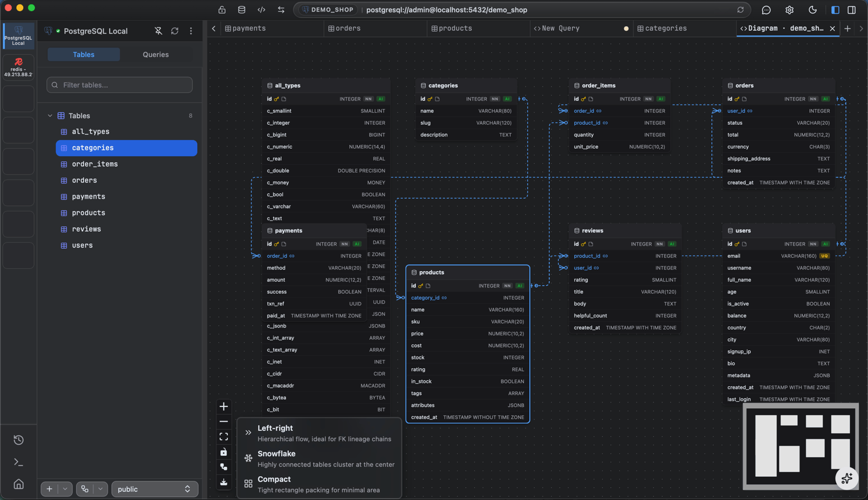Viewport: 868px width, 500px height.
Task: Toggle the left sidebar panel
Action: point(835,10)
